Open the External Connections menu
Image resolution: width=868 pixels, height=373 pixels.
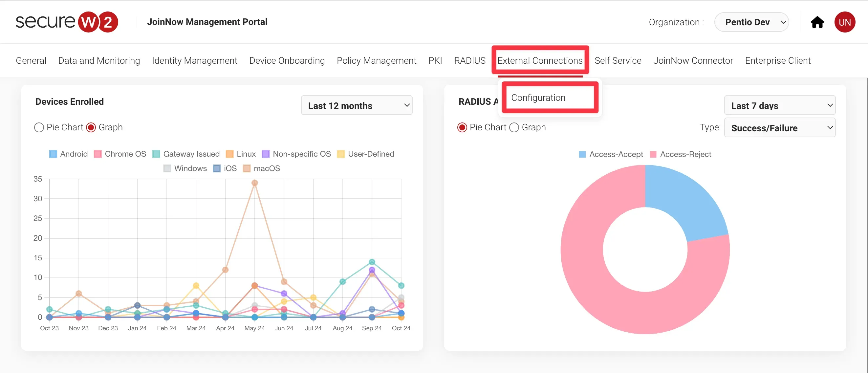click(540, 61)
